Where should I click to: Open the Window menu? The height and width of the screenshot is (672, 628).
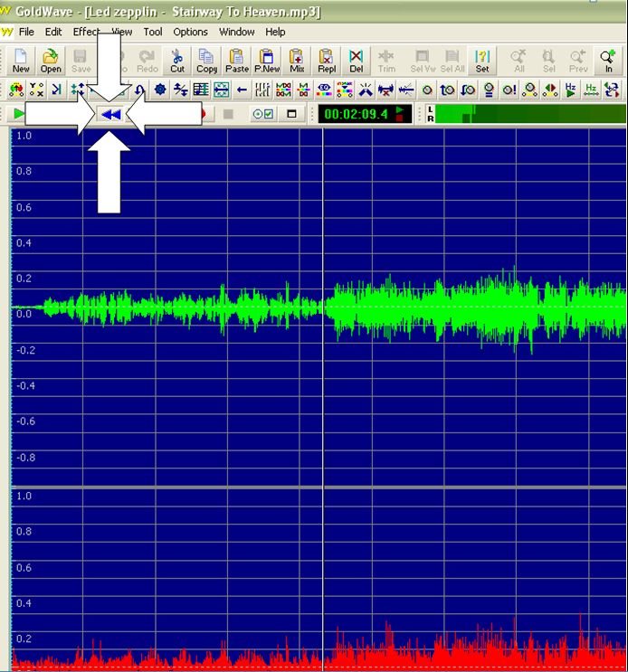point(236,33)
